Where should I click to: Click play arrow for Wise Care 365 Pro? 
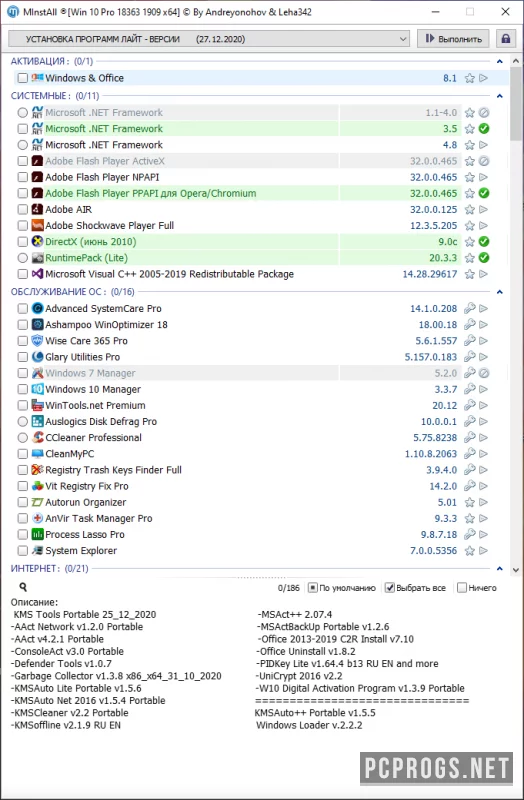point(484,341)
